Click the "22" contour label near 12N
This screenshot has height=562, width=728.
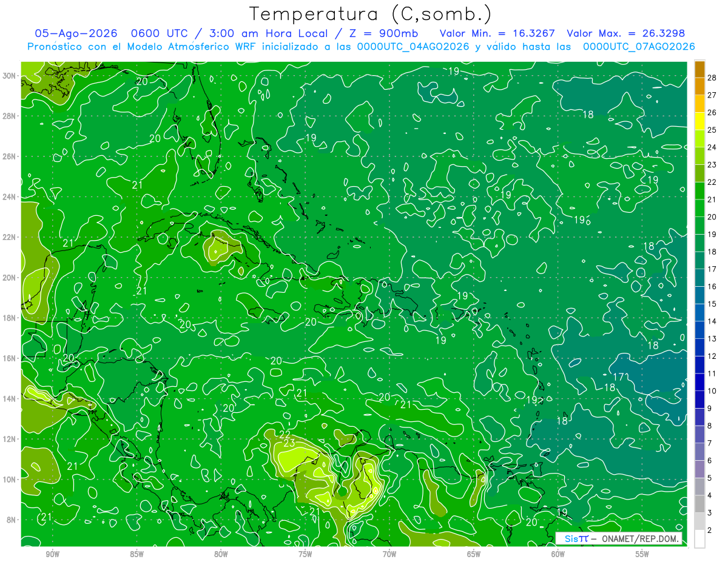(x=285, y=434)
